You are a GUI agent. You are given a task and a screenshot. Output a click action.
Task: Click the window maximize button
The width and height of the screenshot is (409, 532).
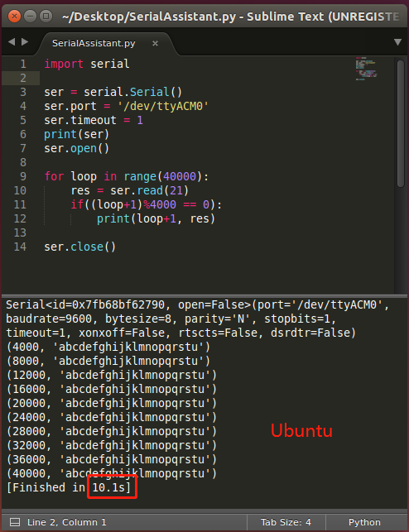[x=46, y=16]
